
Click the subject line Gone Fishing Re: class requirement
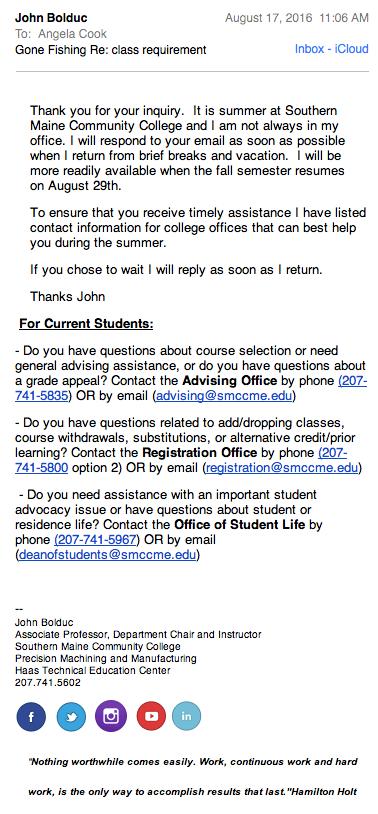click(111, 50)
